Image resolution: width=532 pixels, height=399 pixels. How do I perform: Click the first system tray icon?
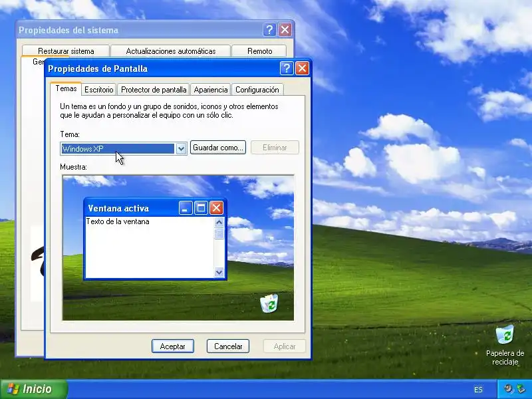[508, 389]
